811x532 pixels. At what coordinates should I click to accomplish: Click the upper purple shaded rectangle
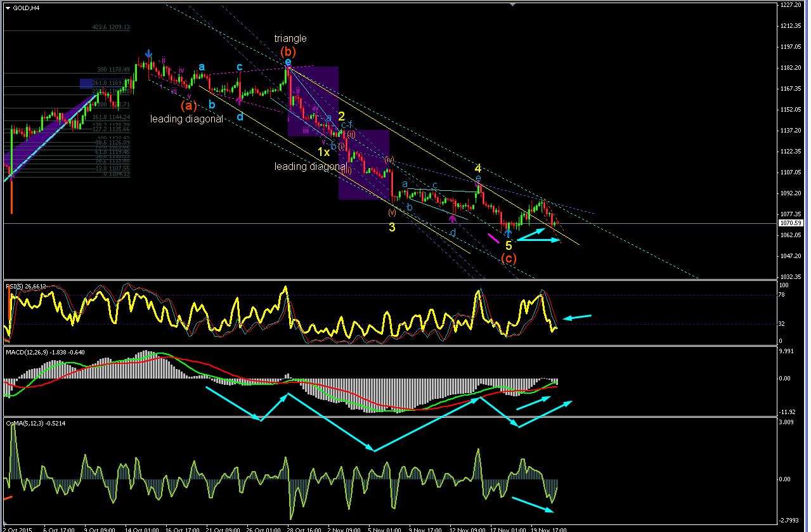[x=313, y=101]
